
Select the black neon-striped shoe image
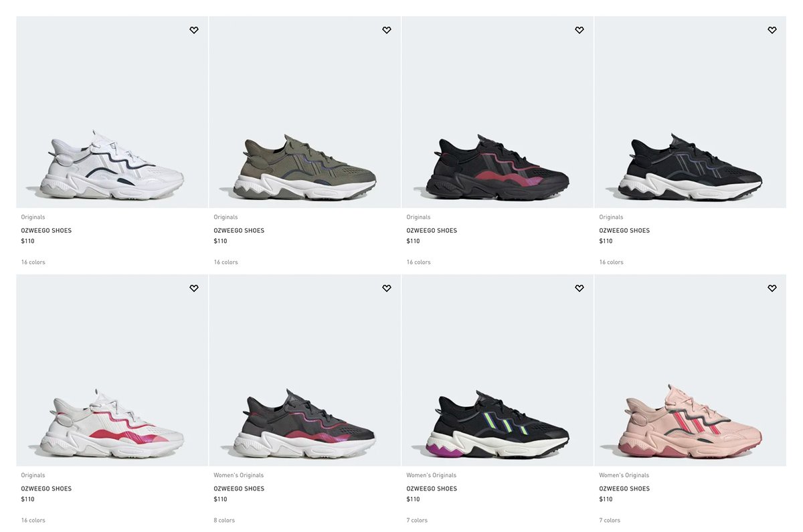tap(498, 371)
